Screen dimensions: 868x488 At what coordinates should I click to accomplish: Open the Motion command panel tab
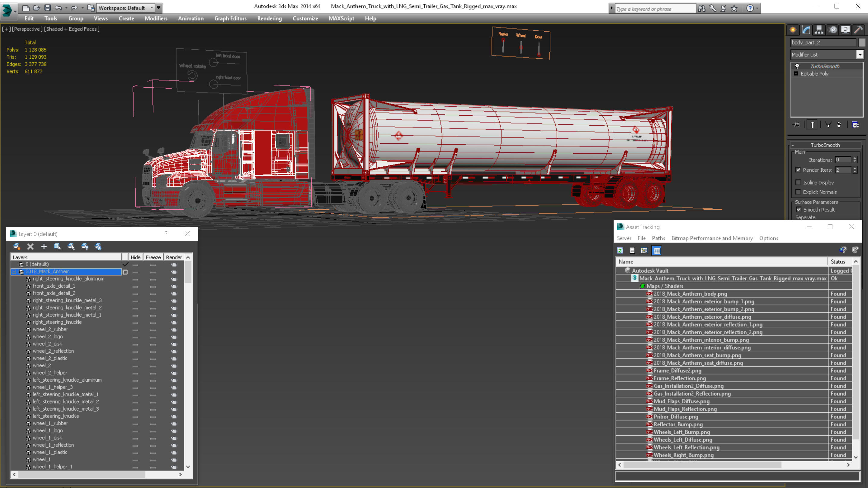pyautogui.click(x=833, y=30)
